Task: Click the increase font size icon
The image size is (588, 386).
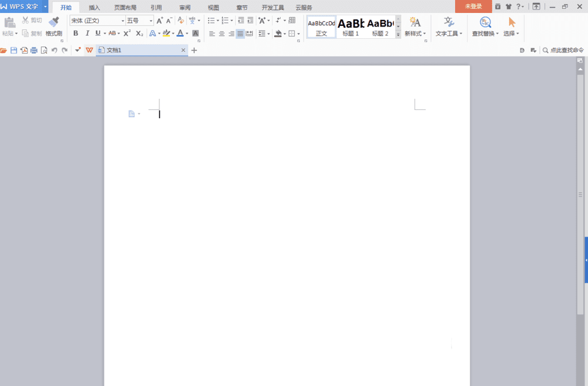Action: pos(160,21)
